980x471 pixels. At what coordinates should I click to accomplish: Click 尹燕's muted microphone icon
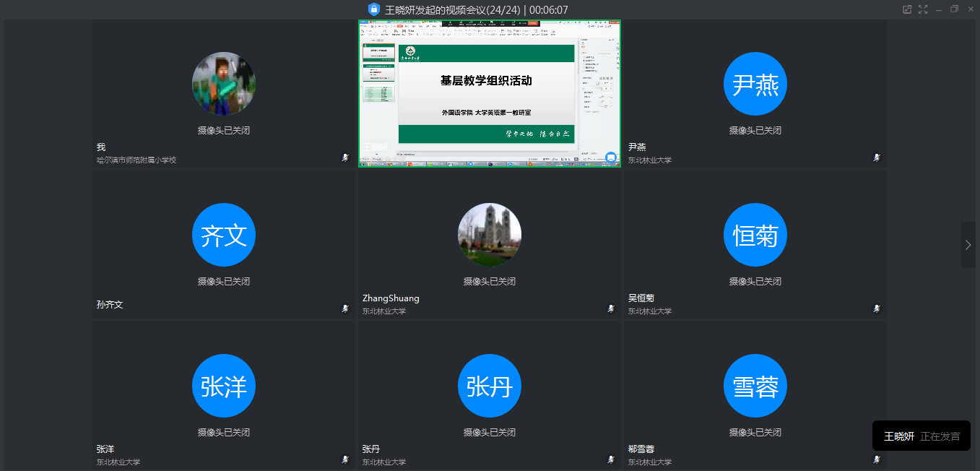click(876, 157)
